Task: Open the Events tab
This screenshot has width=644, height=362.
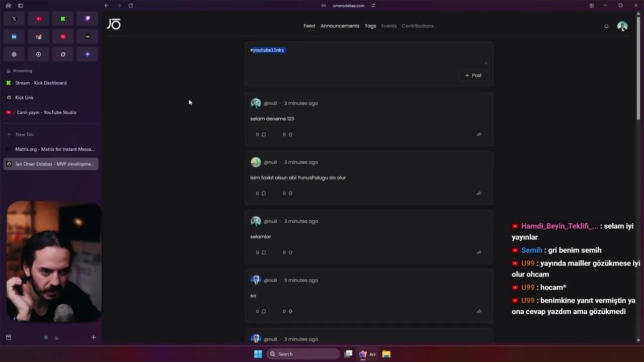Action: [389, 26]
